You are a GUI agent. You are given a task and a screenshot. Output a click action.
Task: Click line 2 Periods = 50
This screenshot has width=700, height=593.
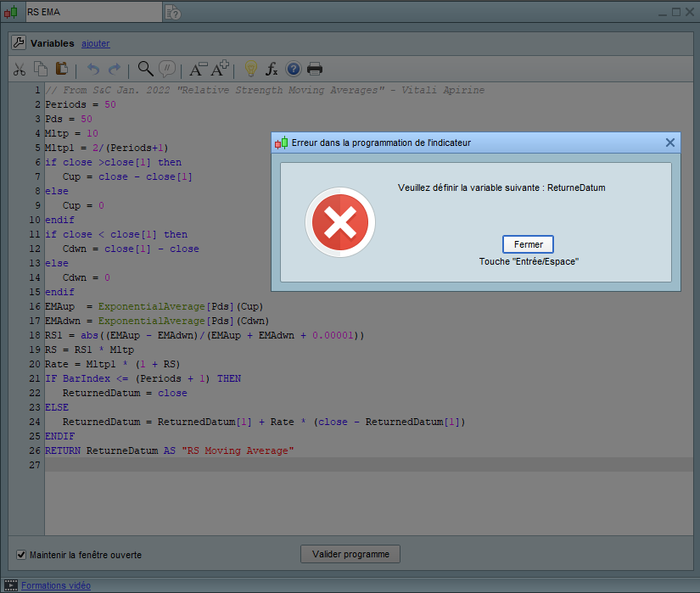click(81, 104)
